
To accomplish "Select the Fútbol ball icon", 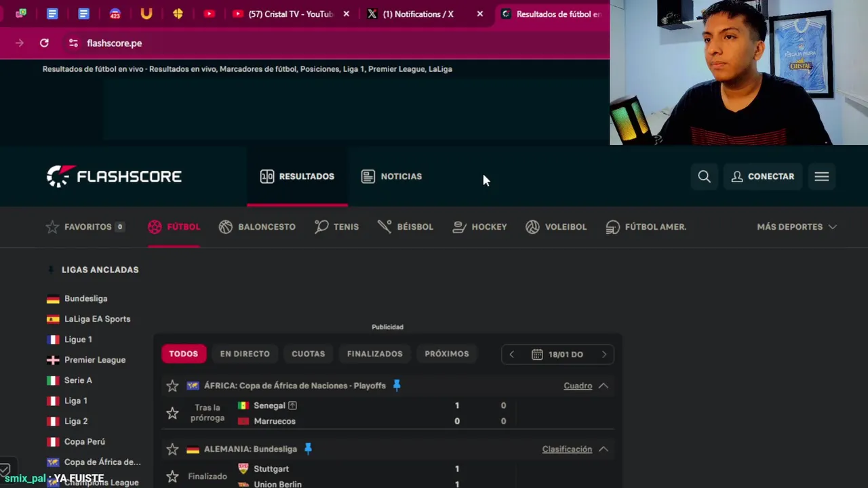I will click(155, 227).
